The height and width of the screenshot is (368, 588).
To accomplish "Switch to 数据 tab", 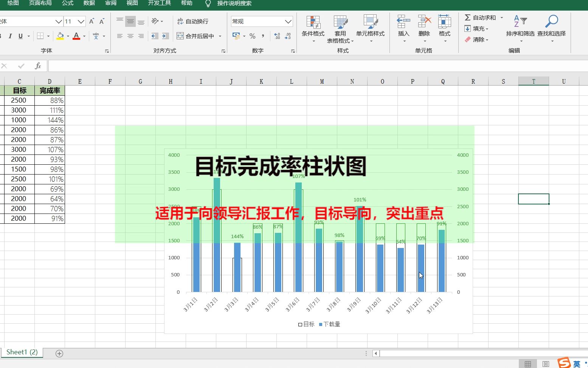I will [89, 3].
